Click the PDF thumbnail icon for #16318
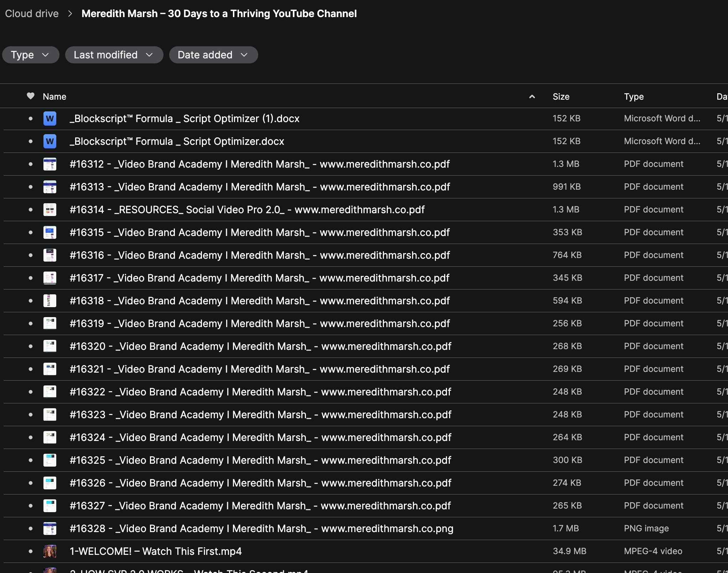Viewport: 728px width, 573px height. click(50, 301)
